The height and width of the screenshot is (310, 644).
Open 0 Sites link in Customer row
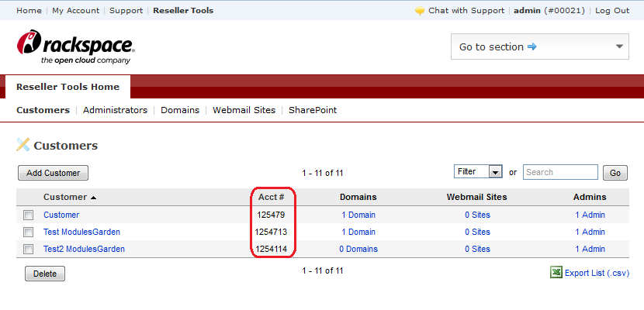[477, 215]
